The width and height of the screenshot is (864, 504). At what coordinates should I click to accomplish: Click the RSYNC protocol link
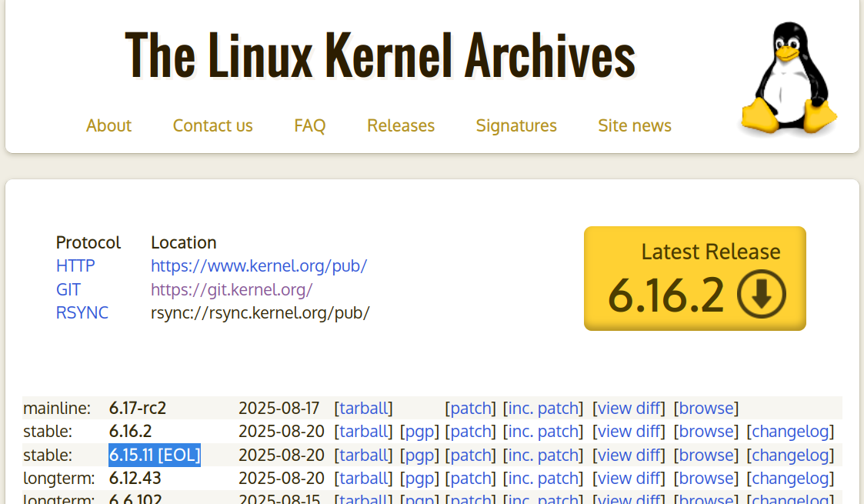pos(82,313)
